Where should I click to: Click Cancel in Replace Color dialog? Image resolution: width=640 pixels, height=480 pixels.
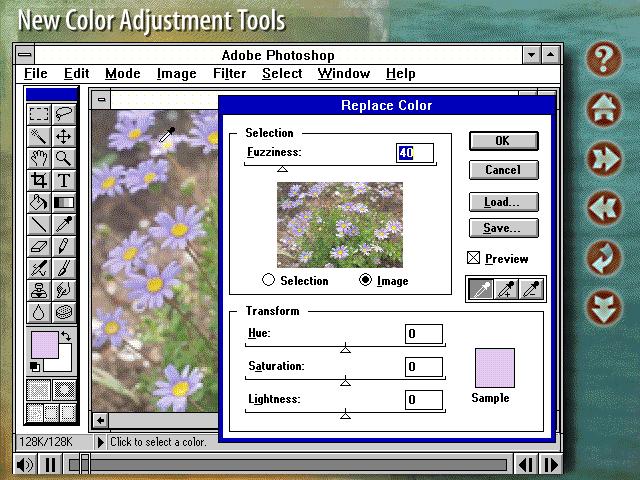504,170
